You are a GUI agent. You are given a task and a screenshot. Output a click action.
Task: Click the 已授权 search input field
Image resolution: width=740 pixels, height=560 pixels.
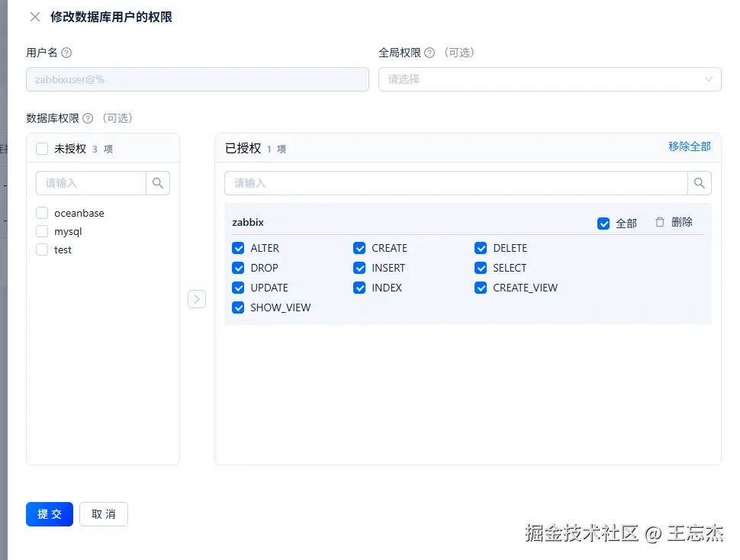click(456, 183)
